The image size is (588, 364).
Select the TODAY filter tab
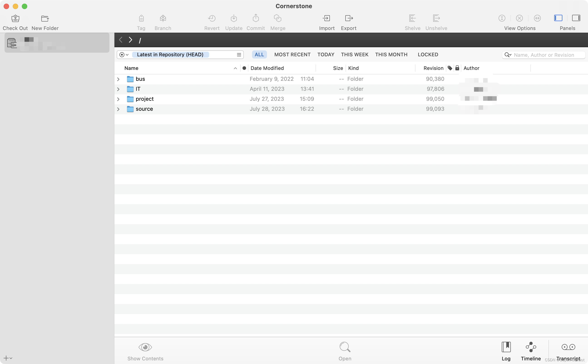[x=326, y=55]
